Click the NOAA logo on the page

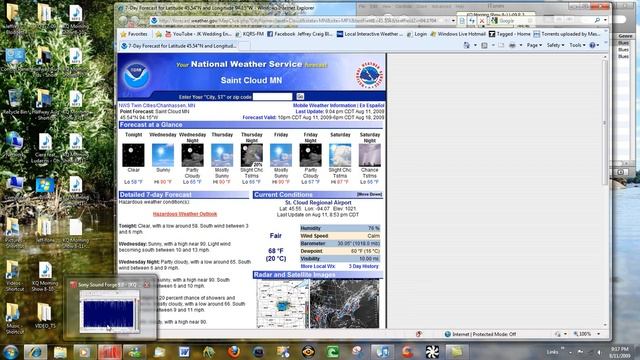[136, 75]
